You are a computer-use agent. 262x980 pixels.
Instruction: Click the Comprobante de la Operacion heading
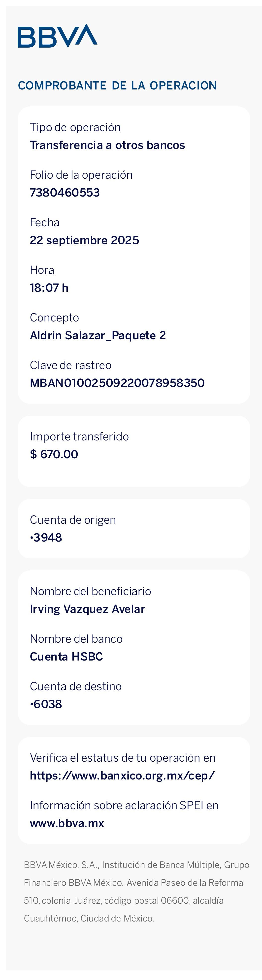(117, 86)
